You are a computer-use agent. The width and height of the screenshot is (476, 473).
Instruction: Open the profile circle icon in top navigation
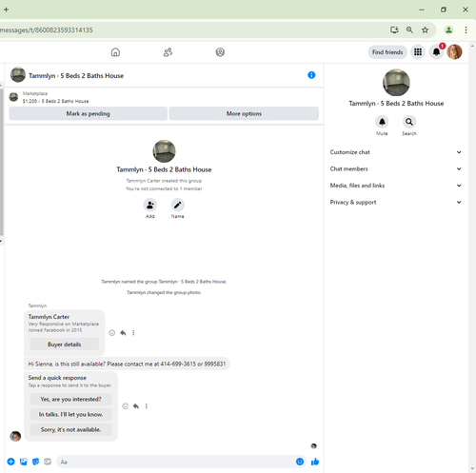(x=220, y=52)
